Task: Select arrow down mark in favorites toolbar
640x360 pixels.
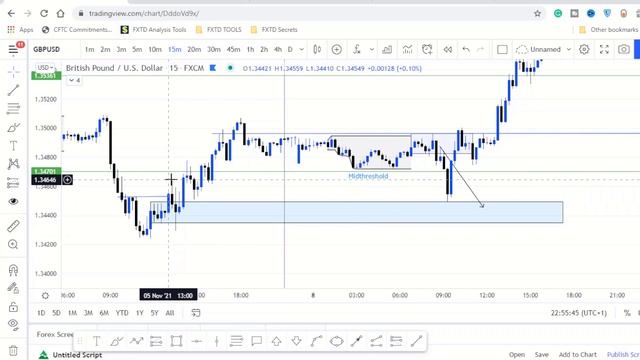Action: pos(296,341)
